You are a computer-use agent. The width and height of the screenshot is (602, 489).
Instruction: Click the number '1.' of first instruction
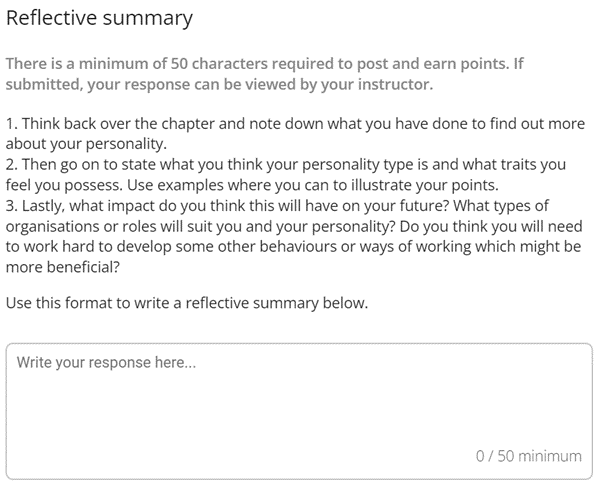11,124
